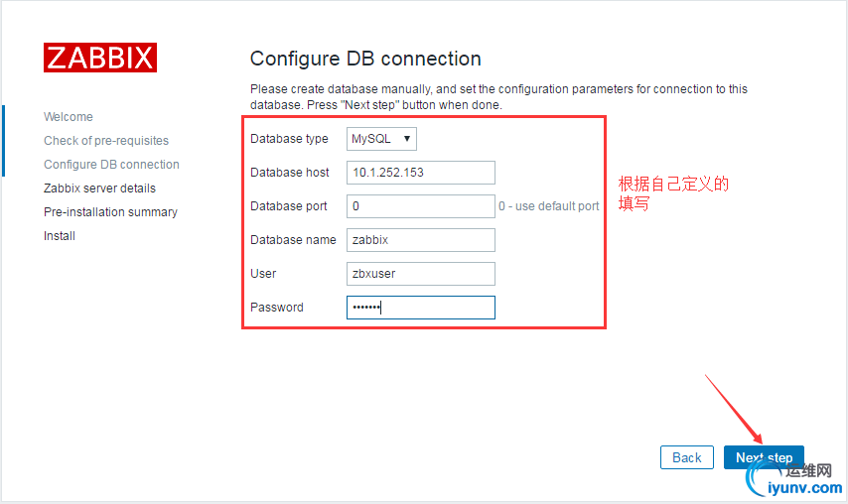Click the Next step button
Viewport: 848px width, 504px height.
(764, 457)
